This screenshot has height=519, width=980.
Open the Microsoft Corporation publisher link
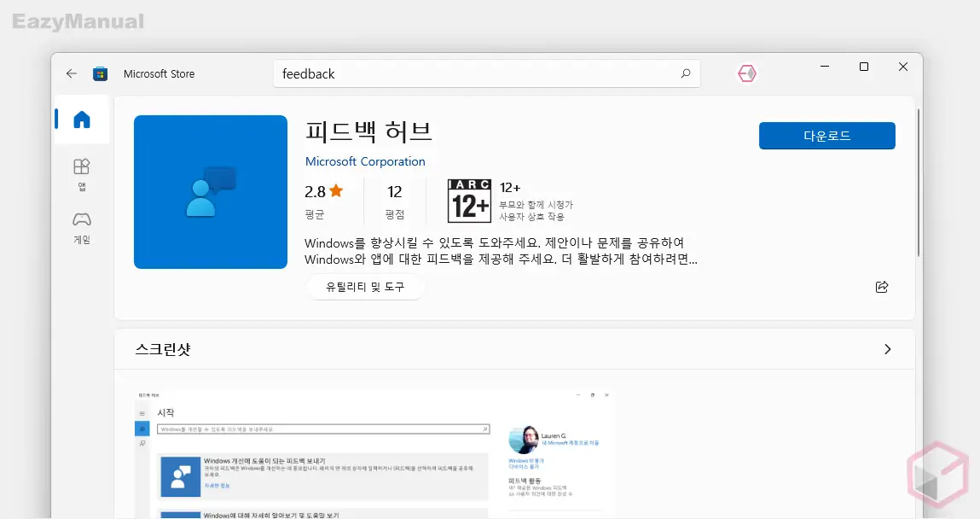point(366,161)
